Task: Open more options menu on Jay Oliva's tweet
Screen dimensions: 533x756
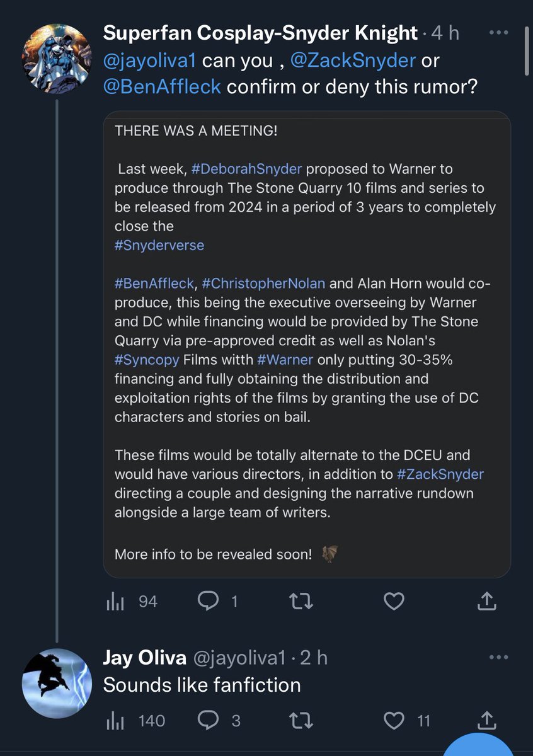Action: (498, 658)
